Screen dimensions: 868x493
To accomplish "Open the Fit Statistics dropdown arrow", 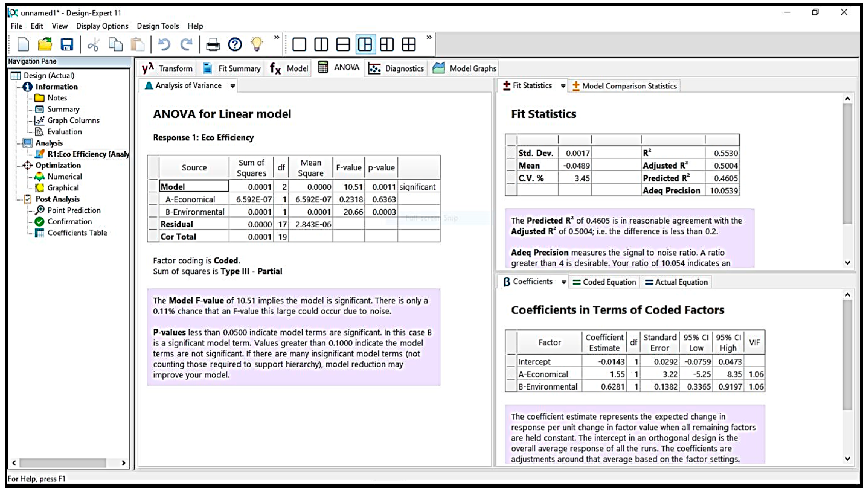I will tap(563, 86).
